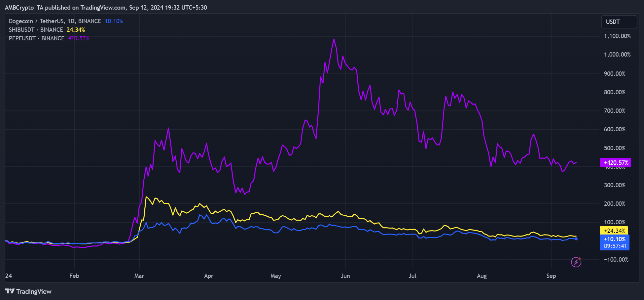The image size is (644, 300).
Task: Click the Feb date label
Action: [74, 276]
